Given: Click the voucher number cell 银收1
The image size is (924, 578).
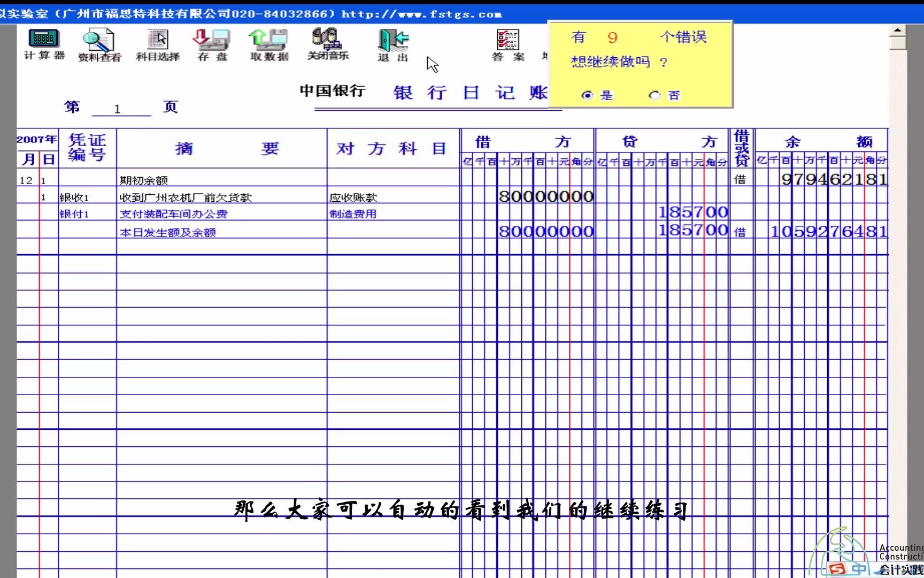Looking at the screenshot, I should (x=74, y=197).
